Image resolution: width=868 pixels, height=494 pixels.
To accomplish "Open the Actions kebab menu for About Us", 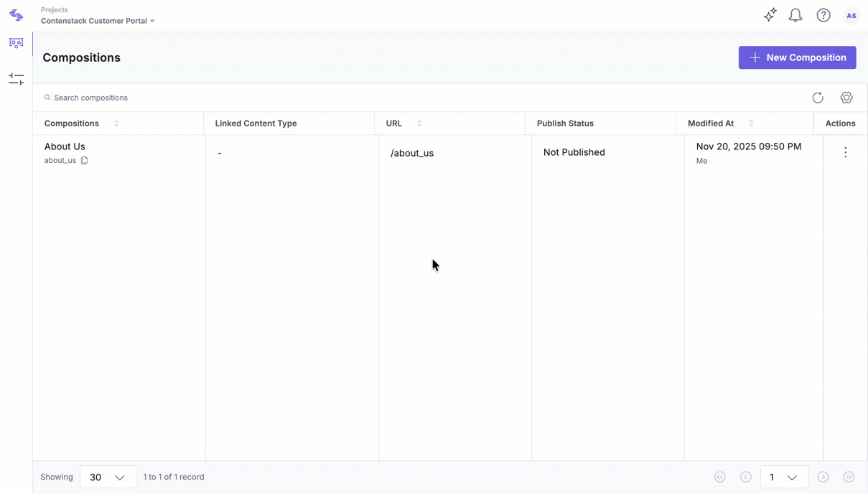I will click(x=845, y=152).
